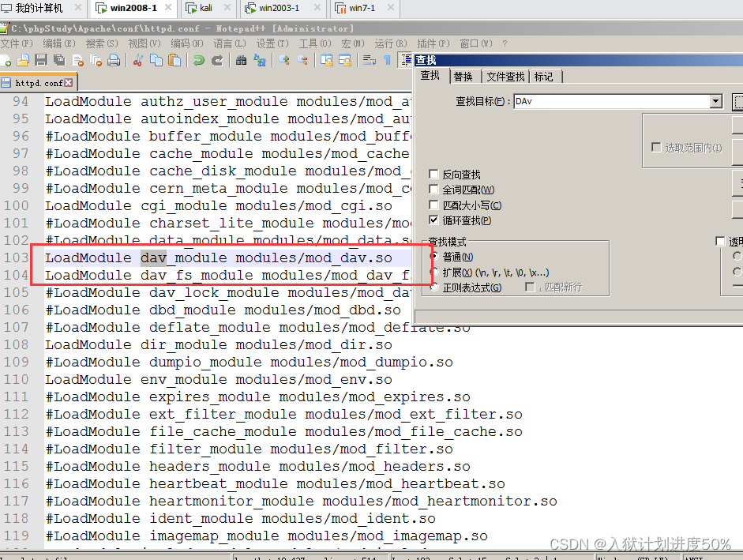743x560 pixels.
Task: Click the httpd.conf tab save-state disk icon
Action: (6, 82)
